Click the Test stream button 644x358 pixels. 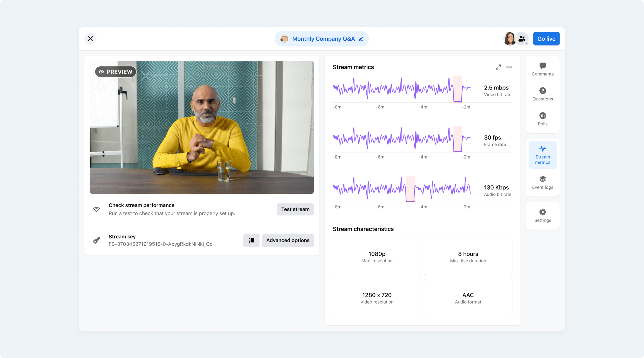tap(295, 209)
